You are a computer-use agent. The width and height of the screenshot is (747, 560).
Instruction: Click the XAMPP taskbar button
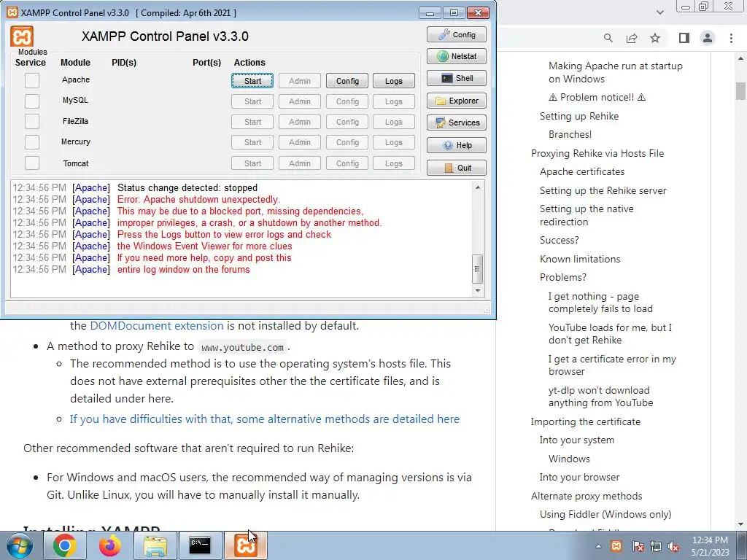coord(245,545)
